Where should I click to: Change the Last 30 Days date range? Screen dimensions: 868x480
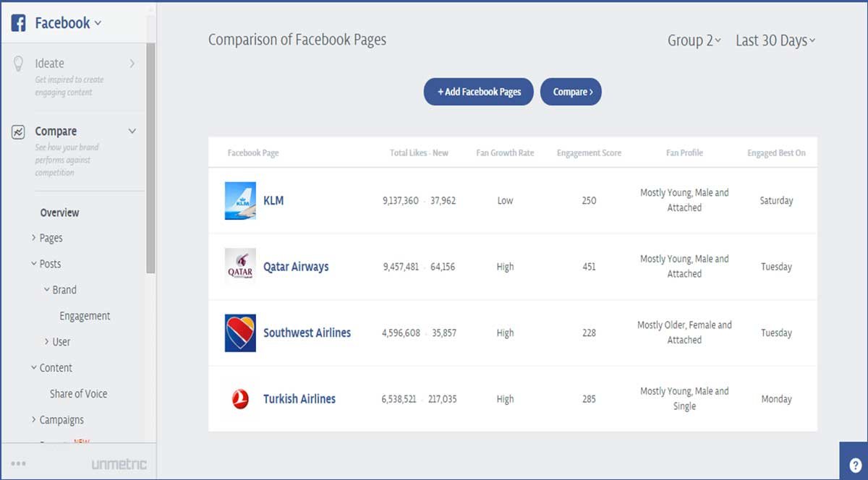775,40
